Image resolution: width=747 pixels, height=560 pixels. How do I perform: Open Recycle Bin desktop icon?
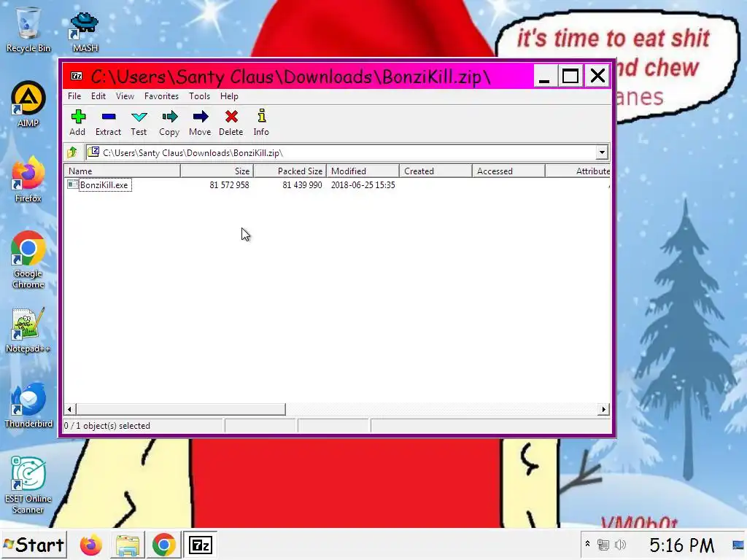coord(28,29)
